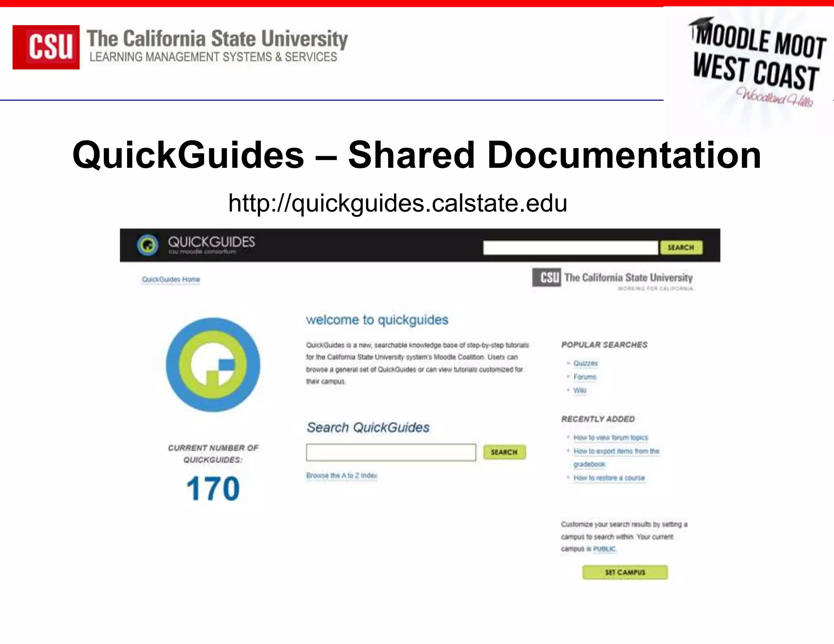Viewport: 834px width, 644px height.
Task: Open the Quizzes popular search link
Action: pyautogui.click(x=586, y=363)
